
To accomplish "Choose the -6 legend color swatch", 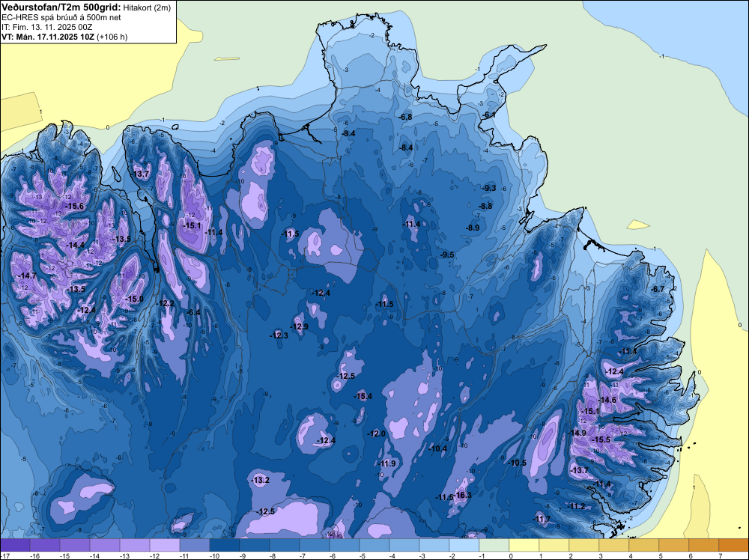I will 344,545.
